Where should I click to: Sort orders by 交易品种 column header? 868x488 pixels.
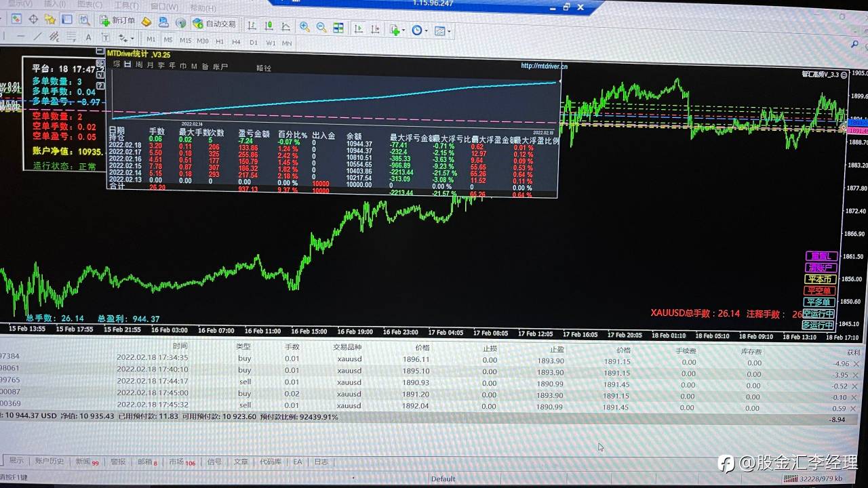(347, 348)
